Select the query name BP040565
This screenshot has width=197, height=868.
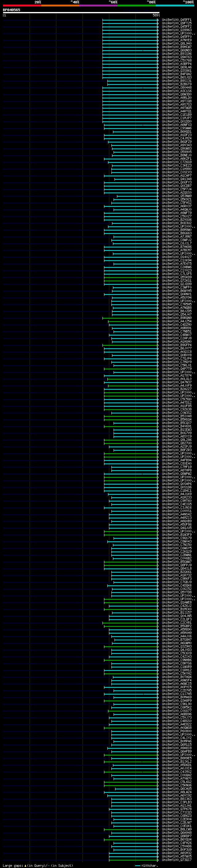tap(11, 10)
